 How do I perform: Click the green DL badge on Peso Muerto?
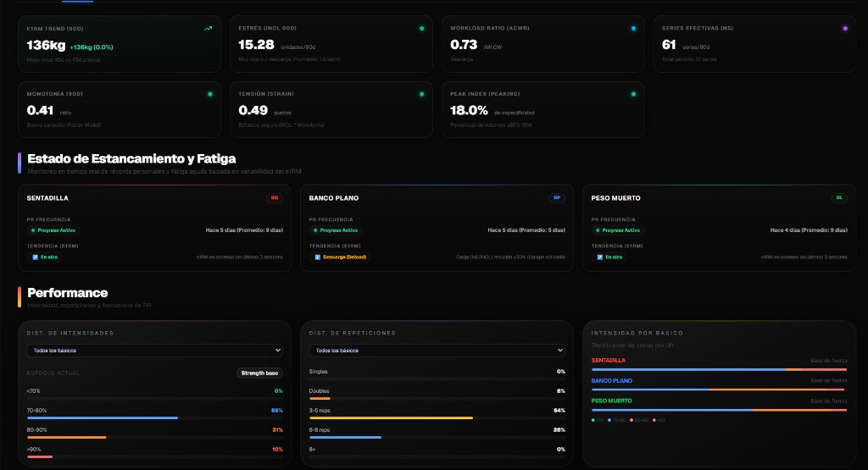click(x=839, y=198)
